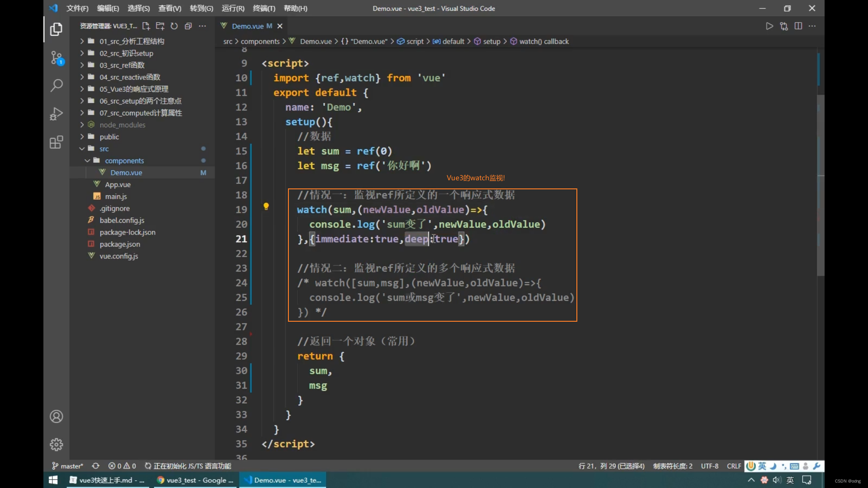Open App.vue in the file tree

[142, 184]
